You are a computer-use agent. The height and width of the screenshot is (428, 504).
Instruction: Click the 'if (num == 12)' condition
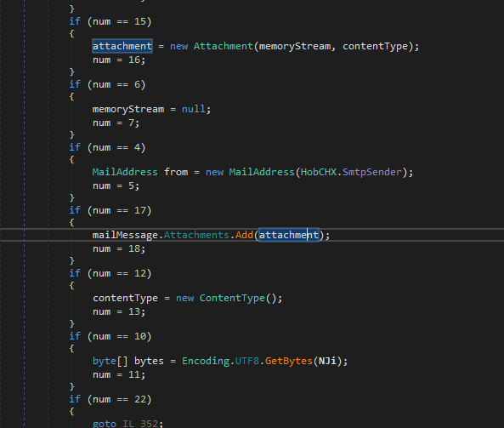click(110, 274)
